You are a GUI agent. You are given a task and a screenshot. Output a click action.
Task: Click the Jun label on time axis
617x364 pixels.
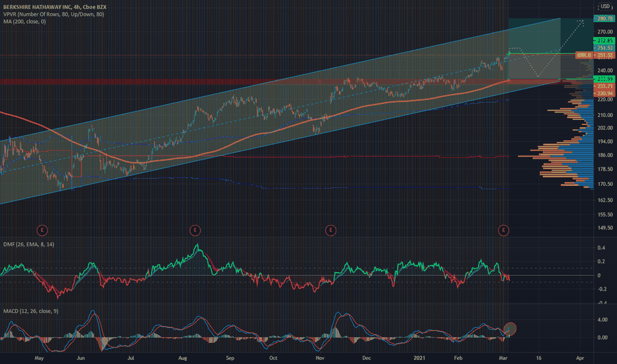81,358
